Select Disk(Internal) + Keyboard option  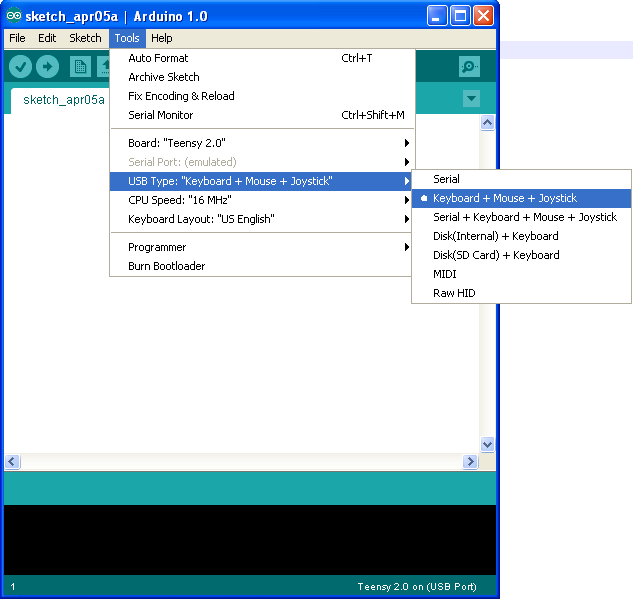[x=521, y=236]
